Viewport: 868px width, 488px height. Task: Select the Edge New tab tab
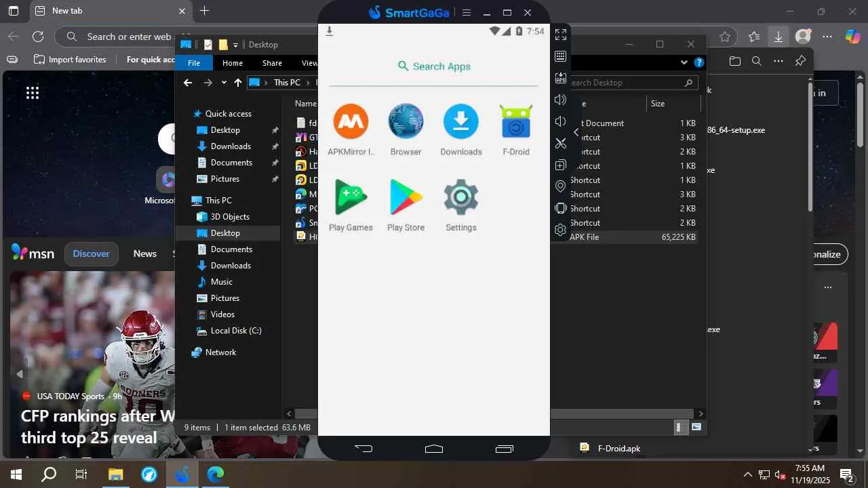(x=110, y=12)
